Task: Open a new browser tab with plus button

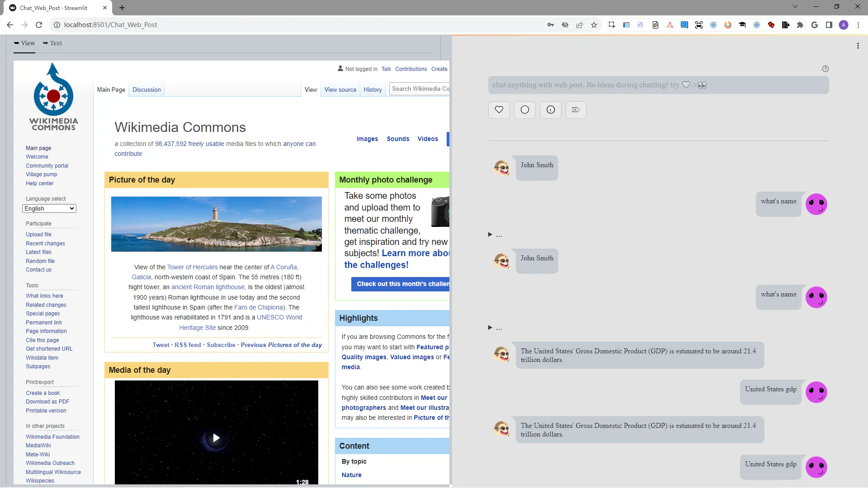Action: tap(122, 8)
